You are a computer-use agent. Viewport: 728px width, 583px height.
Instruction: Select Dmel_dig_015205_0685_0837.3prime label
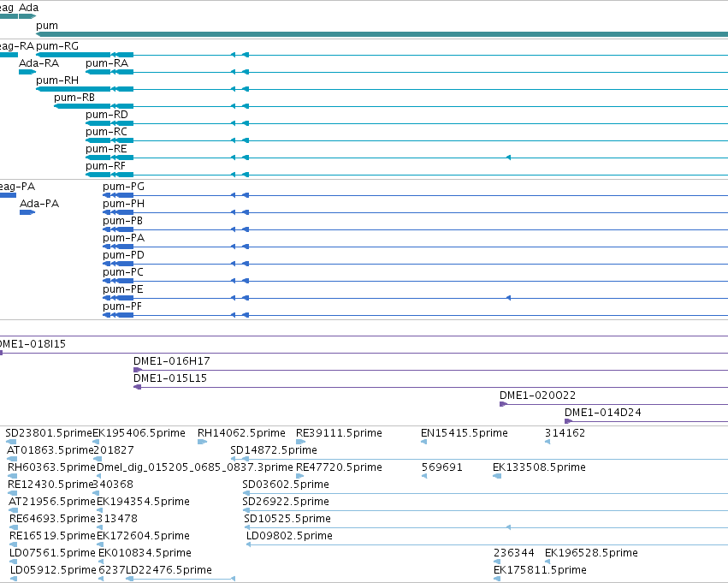tap(195, 467)
